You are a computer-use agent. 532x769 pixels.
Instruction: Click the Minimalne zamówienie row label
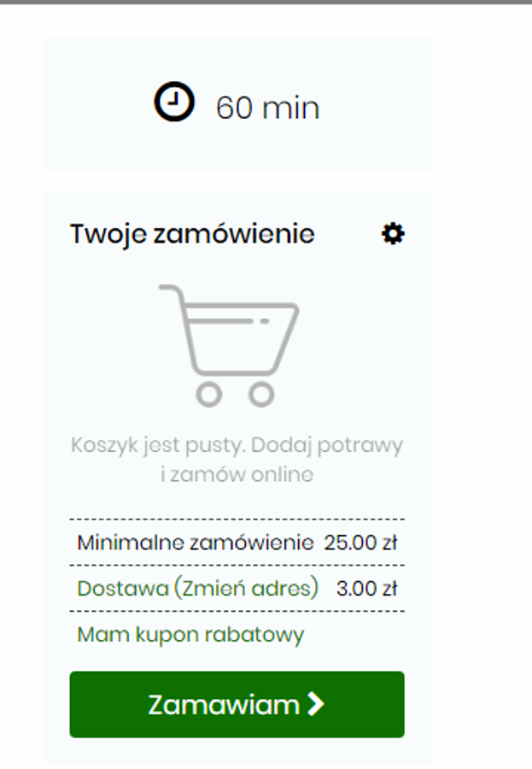196,543
